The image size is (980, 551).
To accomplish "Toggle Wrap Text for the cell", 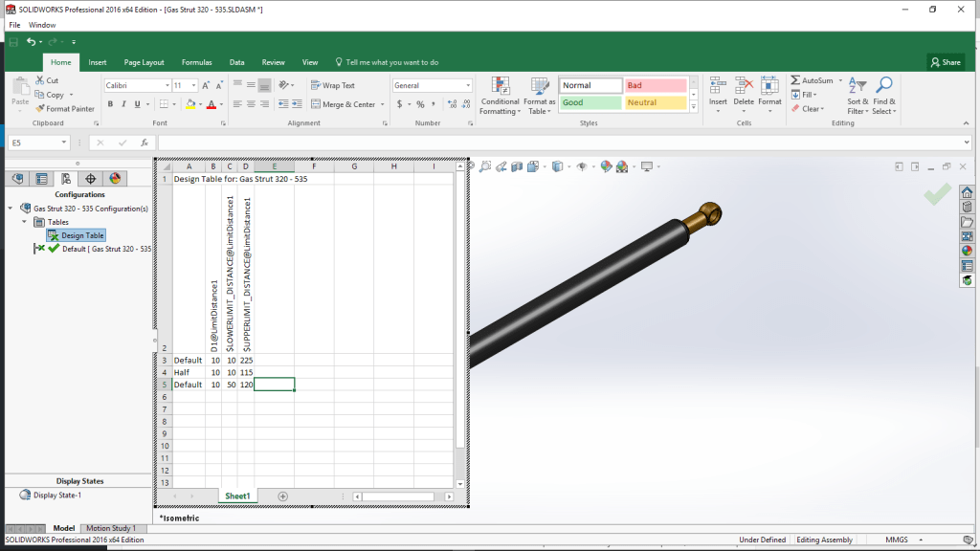I will point(331,85).
